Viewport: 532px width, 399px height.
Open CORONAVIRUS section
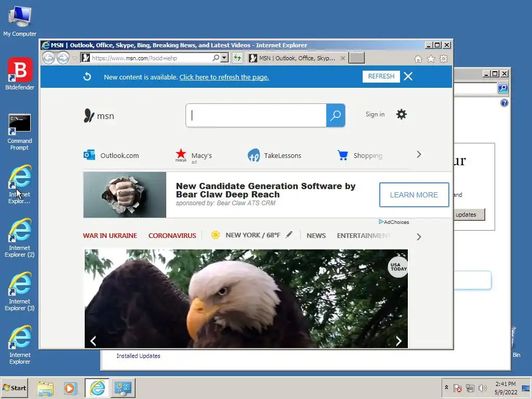(172, 235)
